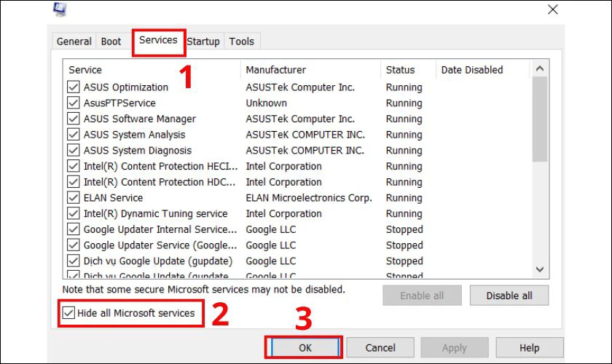Select the AsusPTPService row name

click(x=119, y=103)
